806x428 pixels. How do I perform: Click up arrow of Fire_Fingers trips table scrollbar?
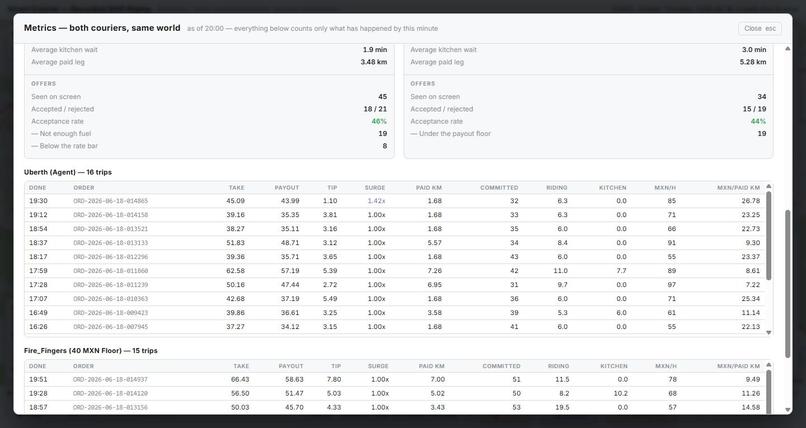[x=769, y=365]
